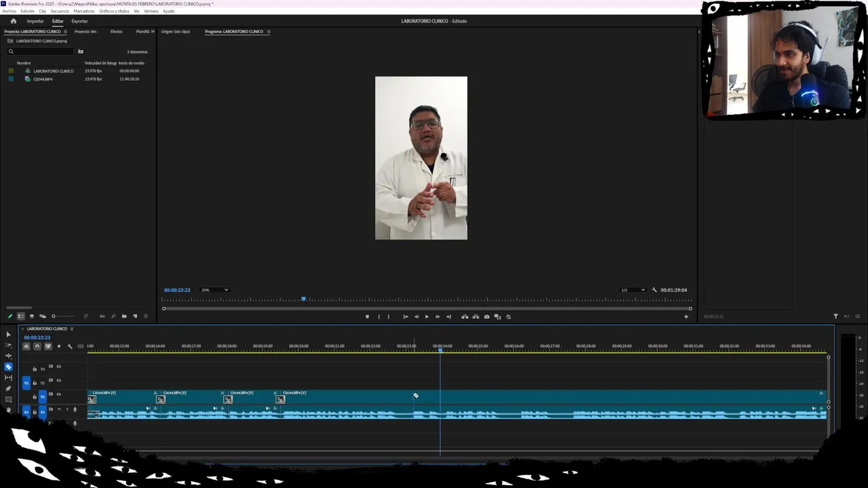Screen dimensions: 868x488
Task: Play the program monitor
Action: tap(427, 317)
